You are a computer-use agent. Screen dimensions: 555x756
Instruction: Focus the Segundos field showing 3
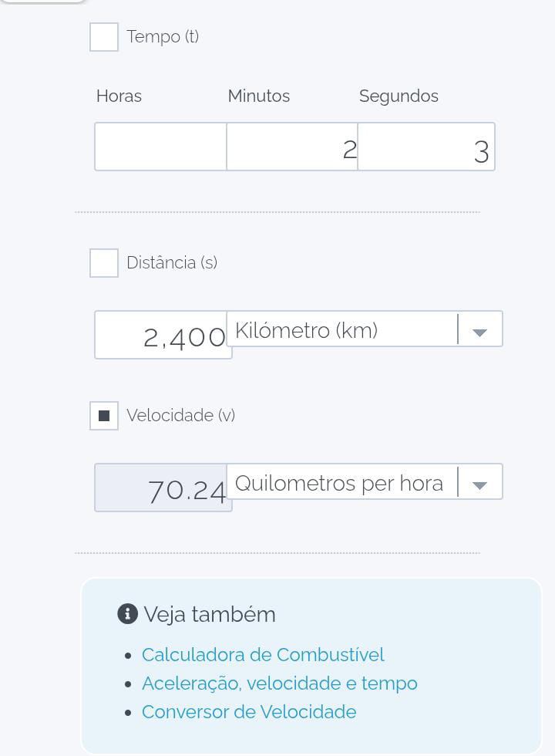[x=426, y=147]
